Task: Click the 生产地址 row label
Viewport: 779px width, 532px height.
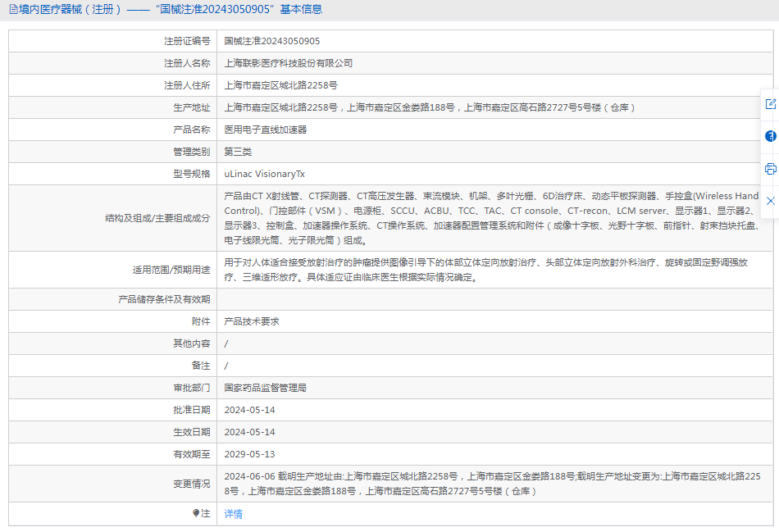Action: 191,107
